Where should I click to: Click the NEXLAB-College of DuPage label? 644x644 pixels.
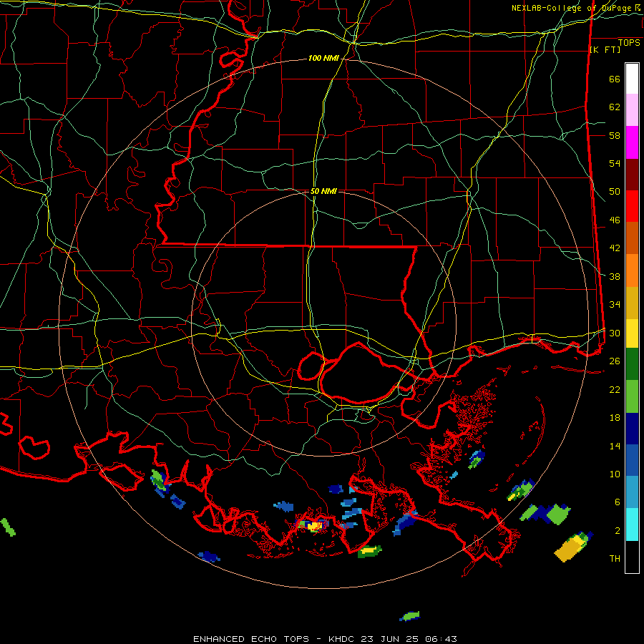575,8
